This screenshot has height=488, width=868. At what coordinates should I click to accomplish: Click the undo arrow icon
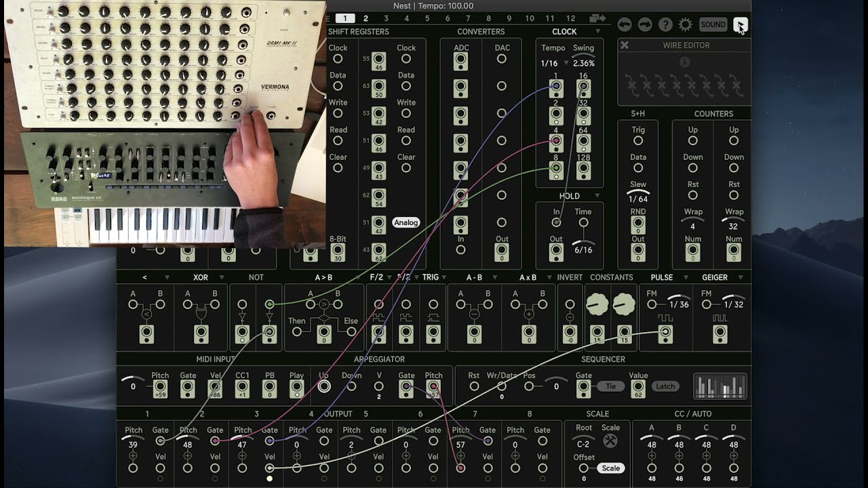coord(625,24)
